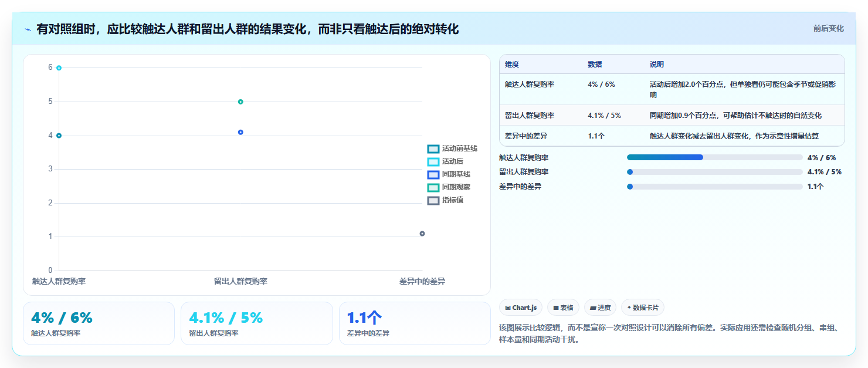The width and height of the screenshot is (868, 368).
Task: Click the 同期基线 data point at 4.1
Action: click(240, 132)
